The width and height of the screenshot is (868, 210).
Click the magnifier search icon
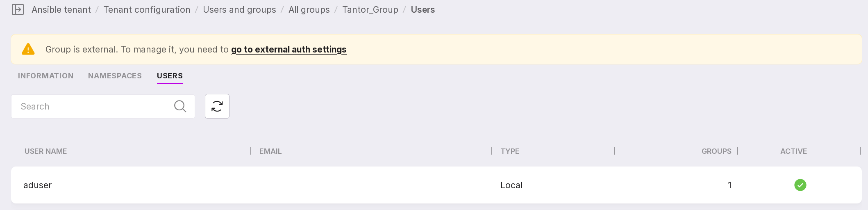pyautogui.click(x=180, y=106)
